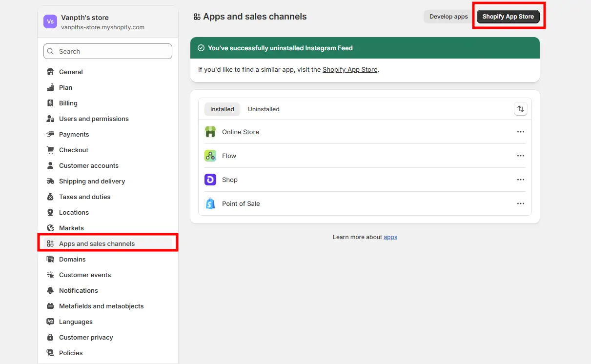
Task: Click the Shop app icon
Action: coord(210,180)
